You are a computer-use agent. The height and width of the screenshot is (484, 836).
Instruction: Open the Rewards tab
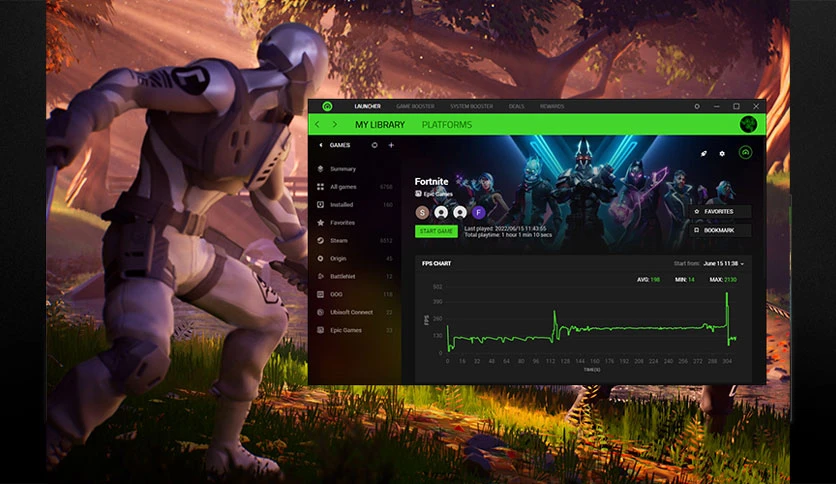click(x=552, y=106)
